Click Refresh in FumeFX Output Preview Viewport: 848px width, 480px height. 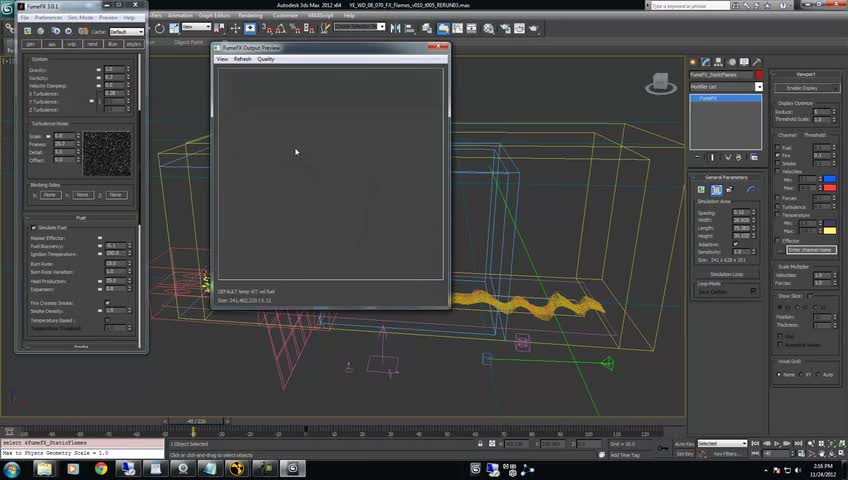242,59
